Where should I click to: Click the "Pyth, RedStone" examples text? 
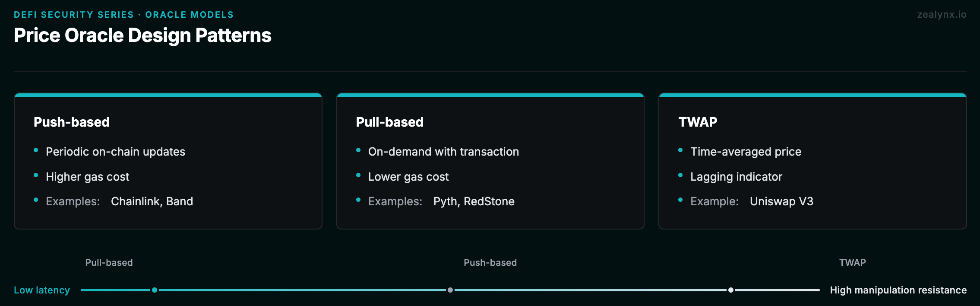pos(474,201)
